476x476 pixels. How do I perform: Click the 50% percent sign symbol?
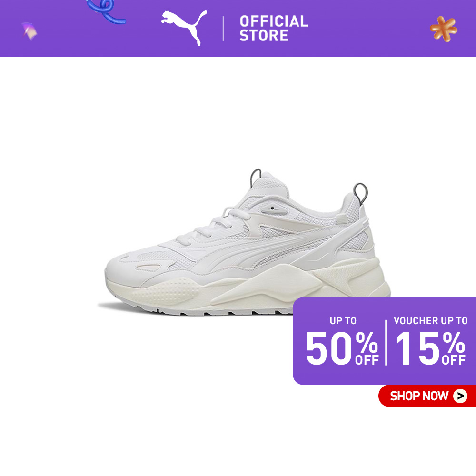[x=367, y=342]
